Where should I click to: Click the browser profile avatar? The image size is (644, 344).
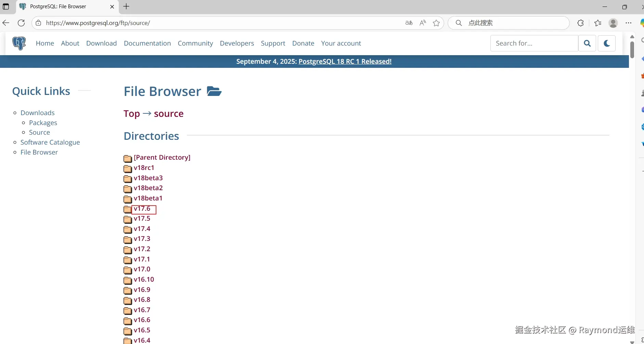[x=613, y=23]
